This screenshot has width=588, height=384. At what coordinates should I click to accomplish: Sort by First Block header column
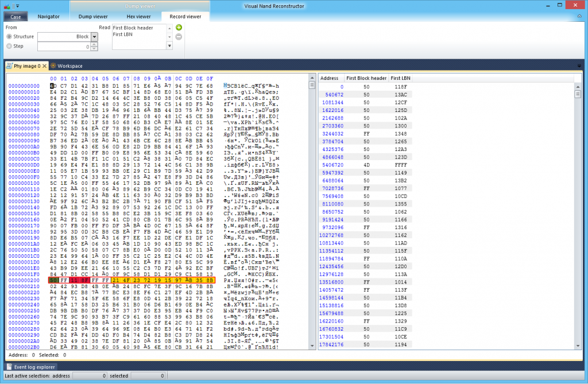(x=366, y=78)
